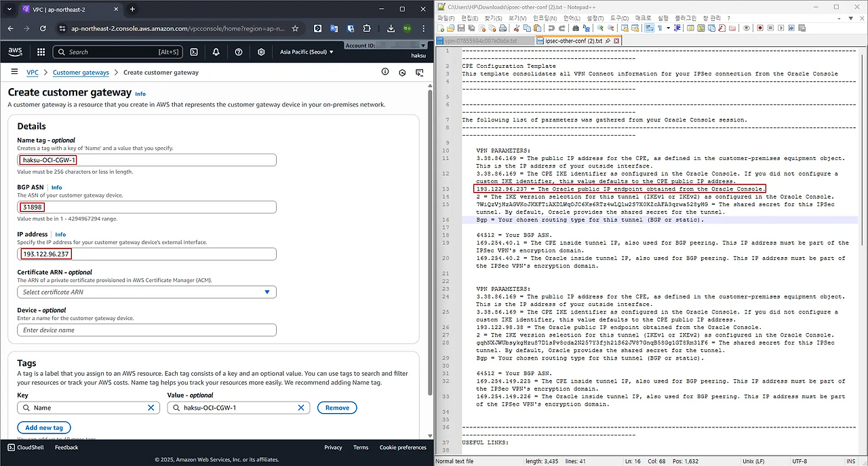Click the Notepad++ Save file icon
Viewport: 868px width, 466px height.
coord(460,28)
